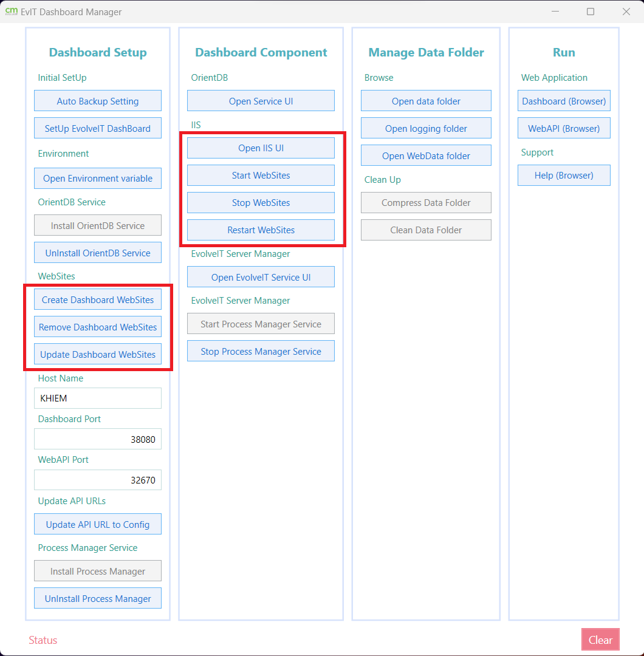Select the WebAPI Port field 32670
The width and height of the screenshot is (644, 656).
[97, 479]
